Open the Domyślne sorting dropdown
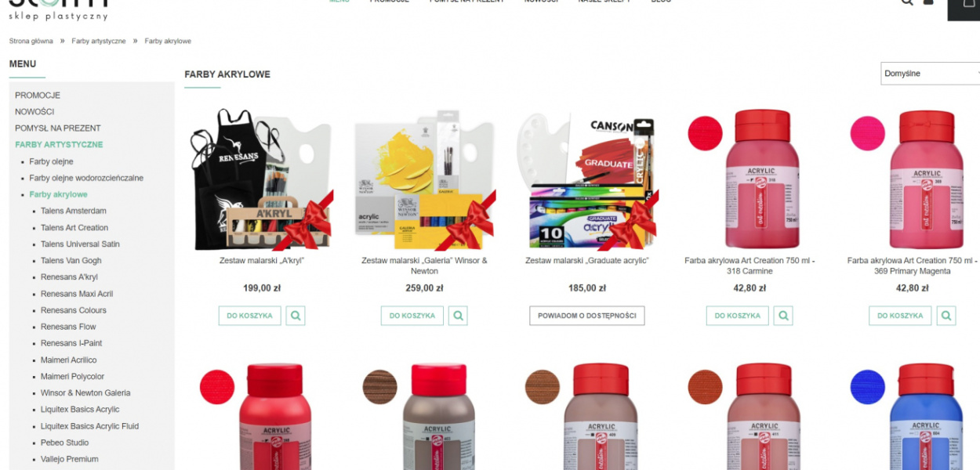This screenshot has width=980, height=470. tap(931, 74)
